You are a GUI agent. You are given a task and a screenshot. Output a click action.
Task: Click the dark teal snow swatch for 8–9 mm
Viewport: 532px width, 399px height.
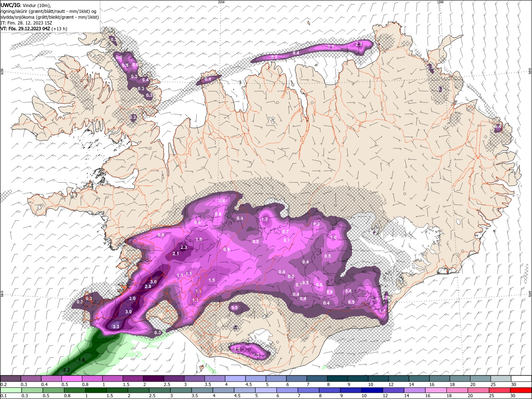[x=337, y=378]
